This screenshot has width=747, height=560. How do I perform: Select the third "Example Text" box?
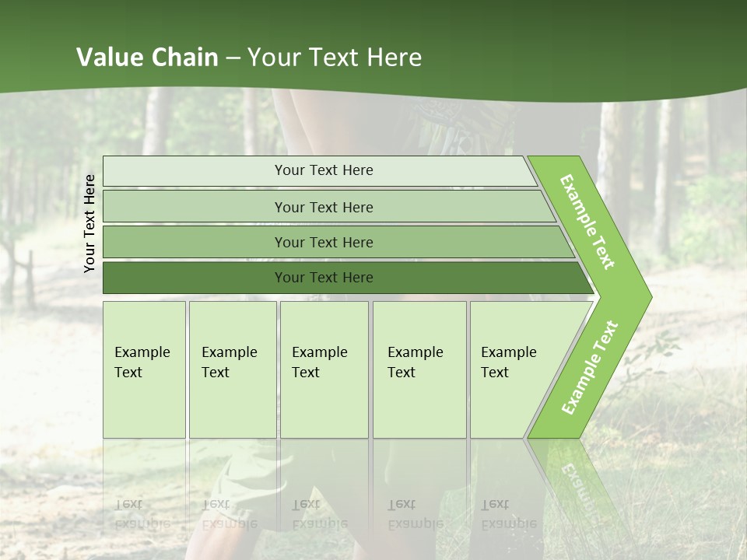click(324, 369)
